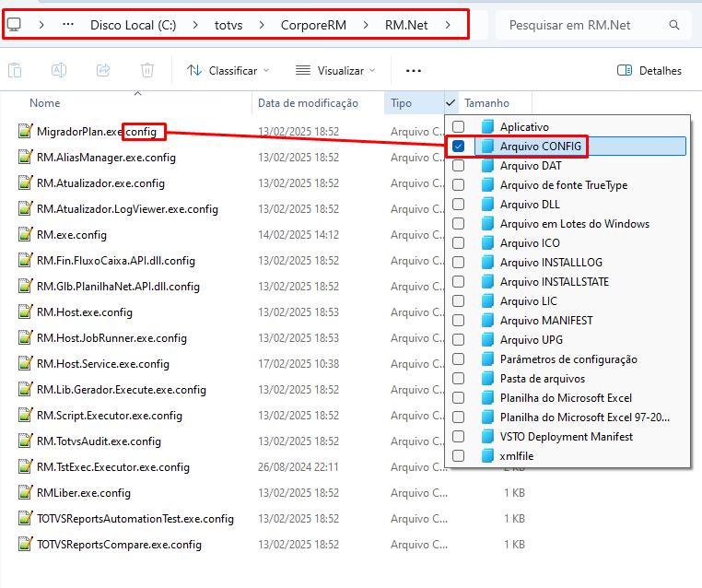This screenshot has height=588, width=702.
Task: Click the RM.AliasManager.exe.config file icon
Action: pyautogui.click(x=25, y=157)
